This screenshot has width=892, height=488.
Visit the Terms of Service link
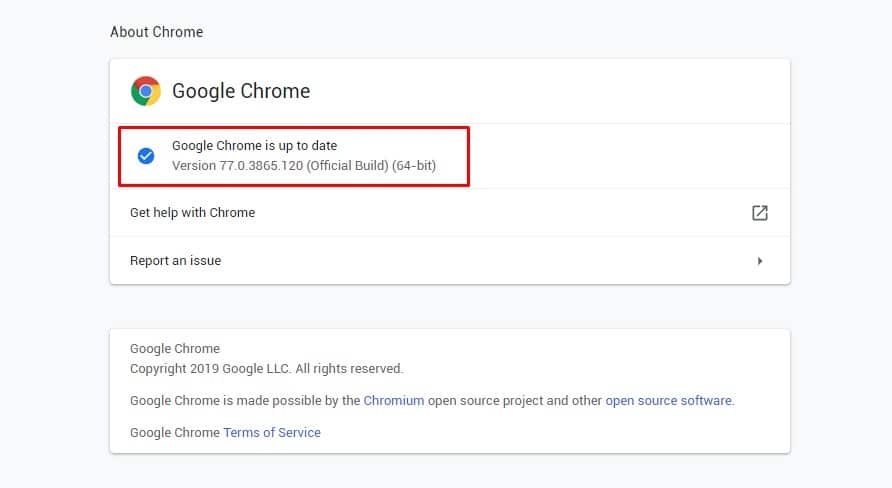point(272,433)
